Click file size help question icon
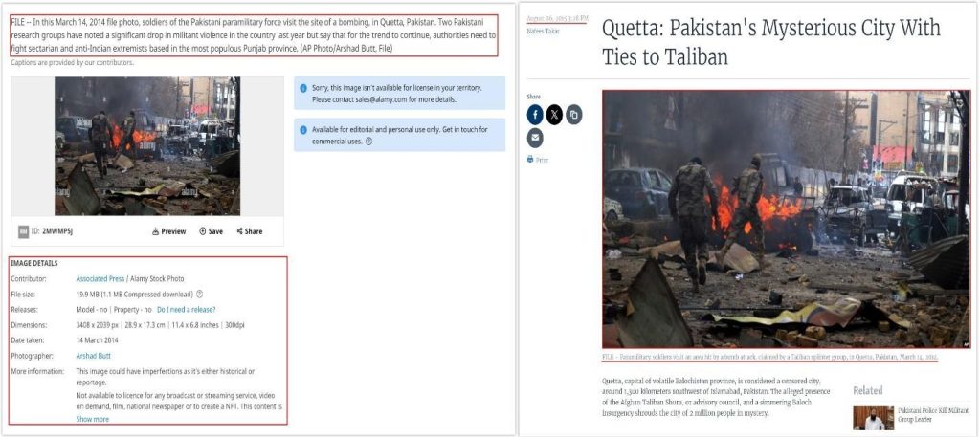 click(x=199, y=294)
